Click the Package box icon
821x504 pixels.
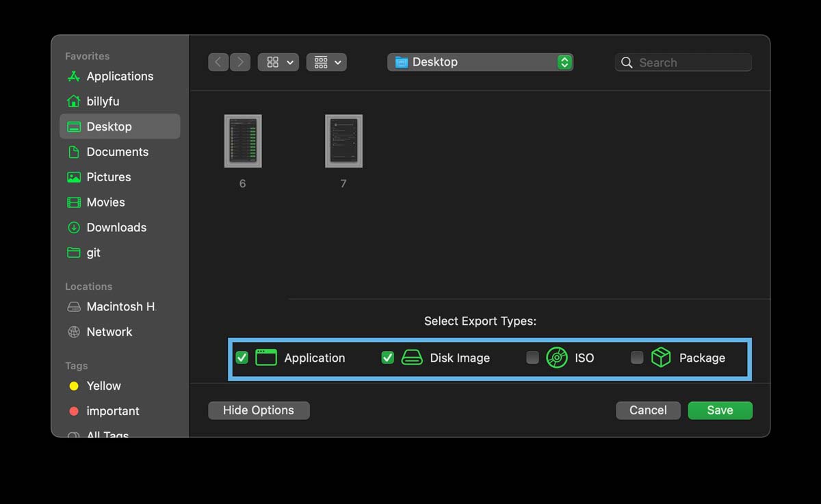pos(661,357)
